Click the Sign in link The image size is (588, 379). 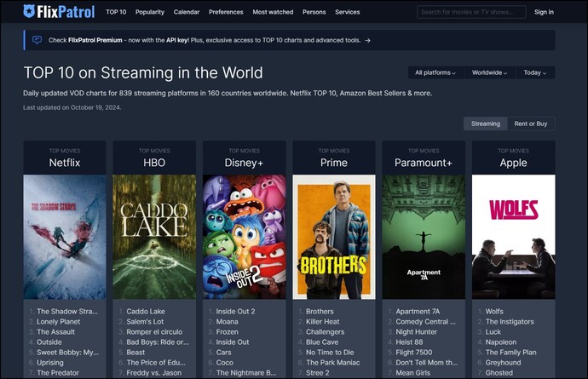coord(544,12)
